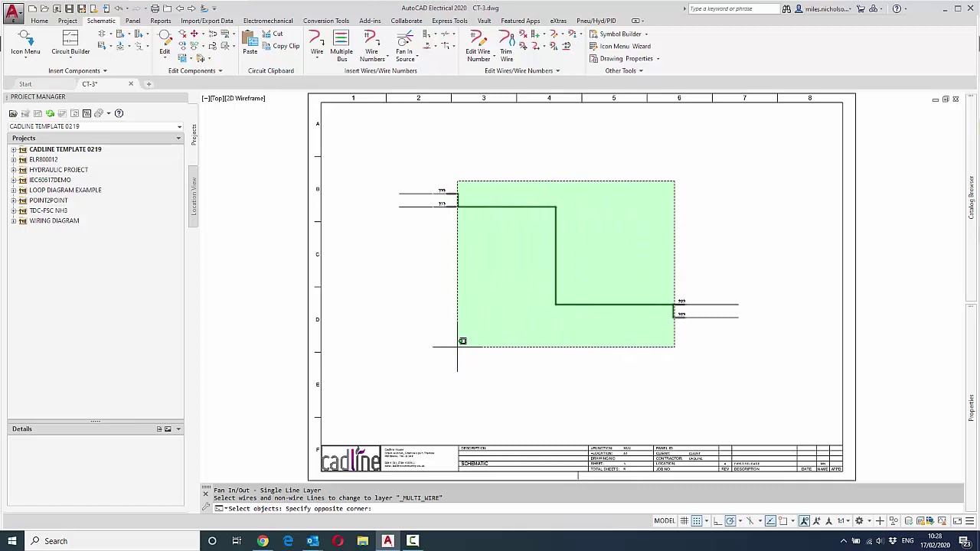Toggle object snap tracking
980x551 pixels.
tap(770, 521)
